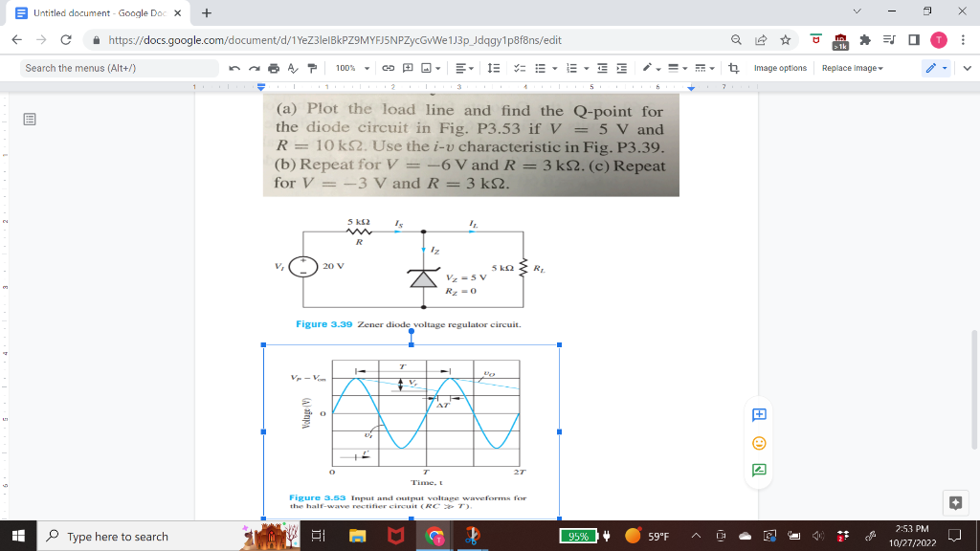Open Chrome tab search chevron
The width and height of the screenshot is (980, 551).
[857, 11]
